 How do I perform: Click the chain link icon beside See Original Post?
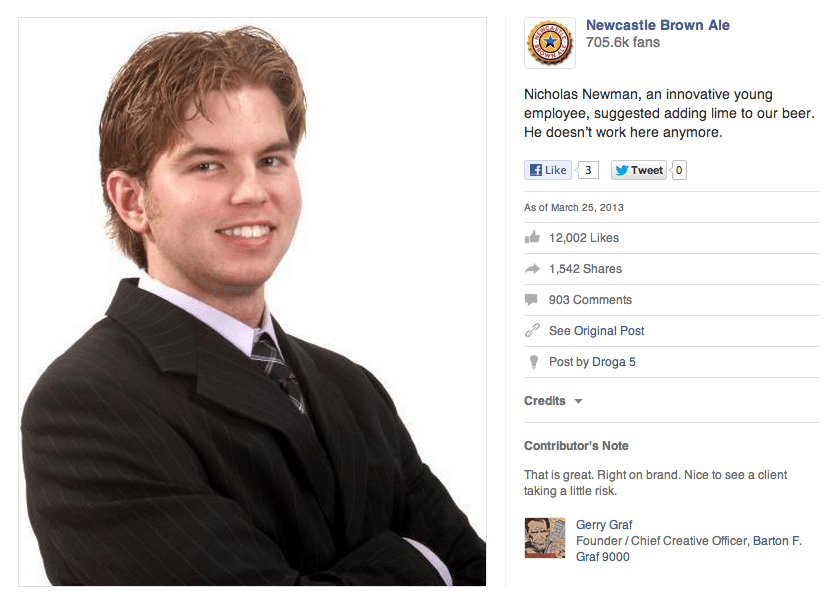(x=532, y=330)
